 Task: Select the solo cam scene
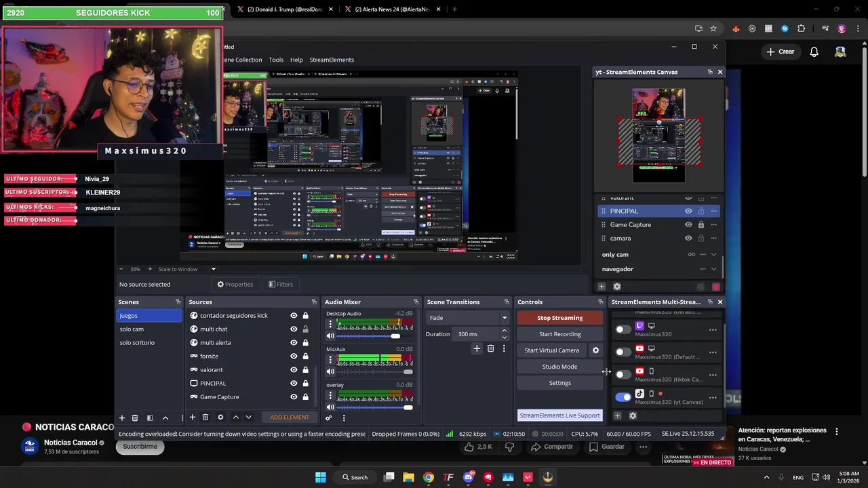pyautogui.click(x=149, y=329)
